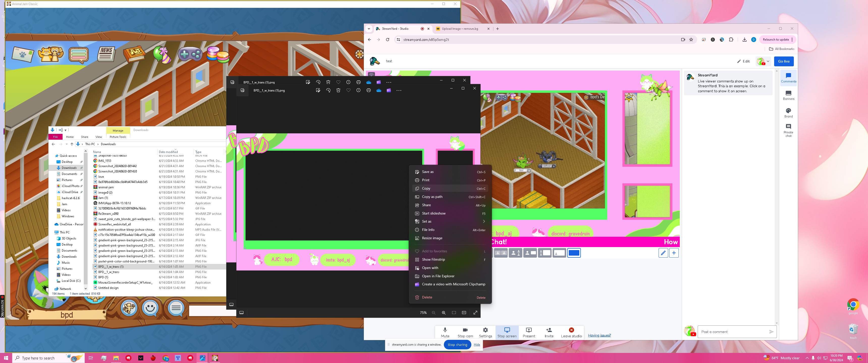Image resolution: width=868 pixels, height=363 pixels.
Task: Choose Open in File Explorer
Action: tap(450, 276)
